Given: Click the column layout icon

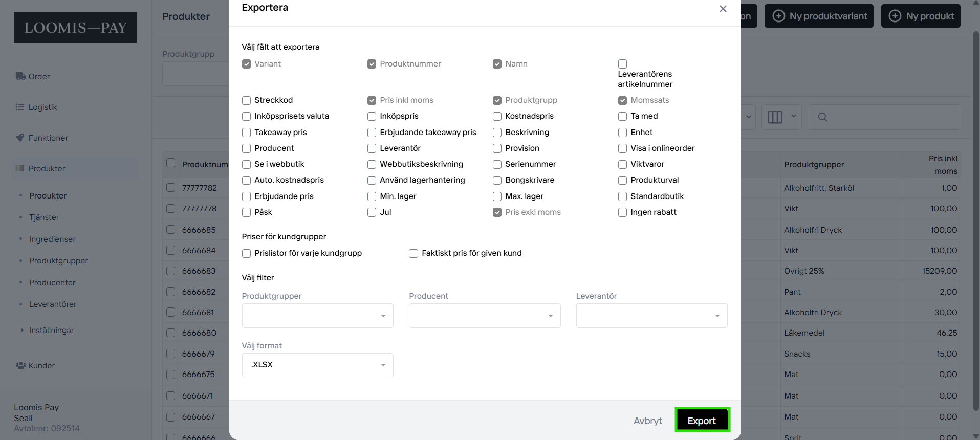Looking at the screenshot, I should click(x=775, y=117).
